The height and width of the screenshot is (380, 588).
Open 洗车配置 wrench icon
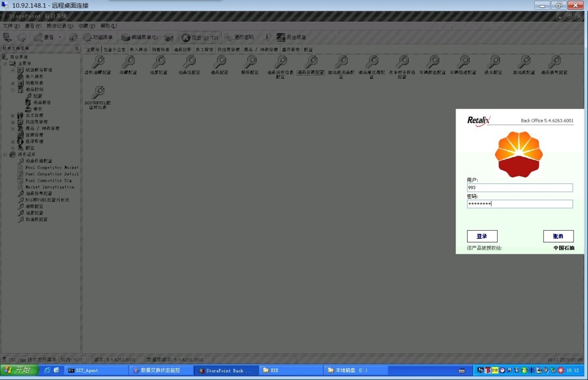493,62
